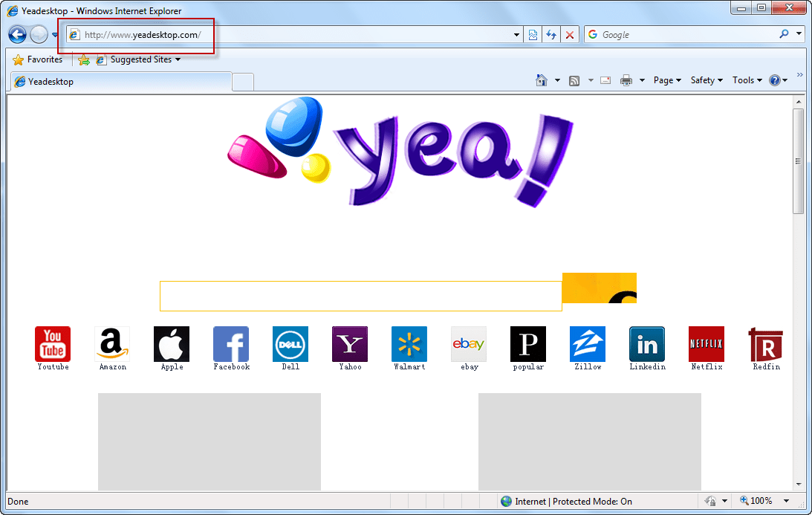Open the Linkedin shortcut icon
Viewport: 812px width, 515px height.
click(x=647, y=344)
